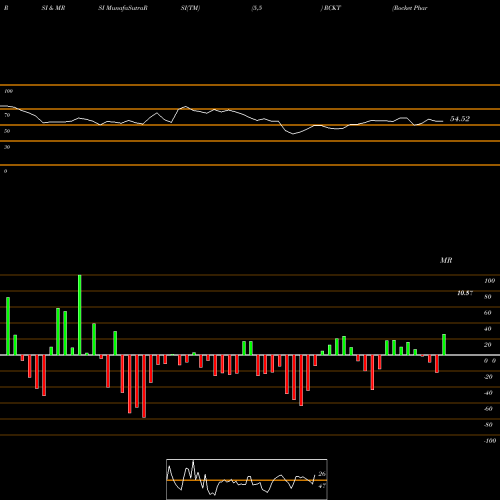Click the RSI axis label 70
The image size is (500, 500).
[x=7, y=115]
